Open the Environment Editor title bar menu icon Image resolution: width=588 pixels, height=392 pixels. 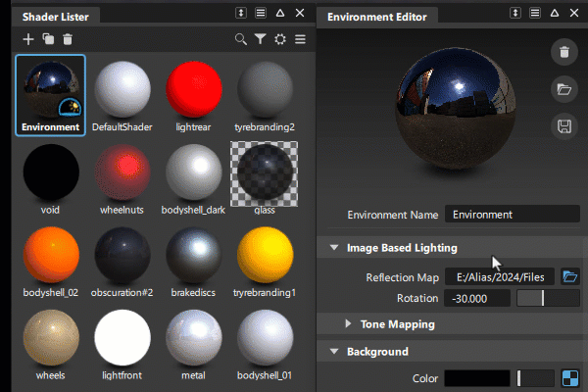tap(535, 13)
